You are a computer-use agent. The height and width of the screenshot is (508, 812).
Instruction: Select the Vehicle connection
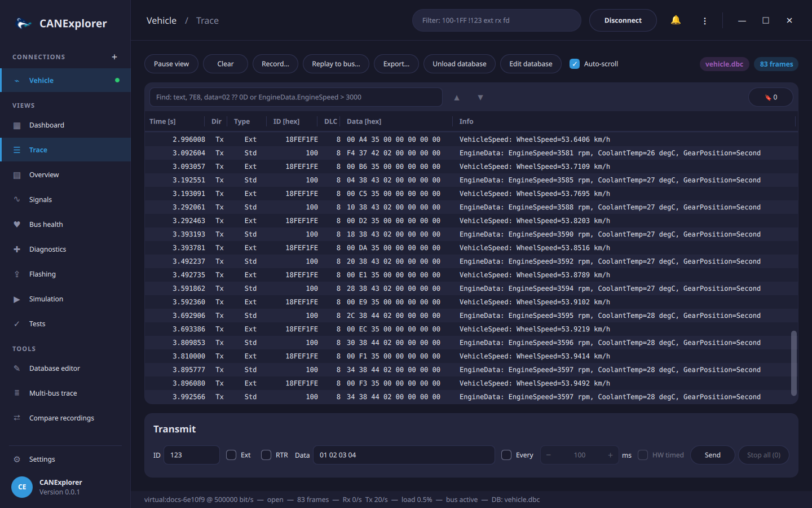65,81
